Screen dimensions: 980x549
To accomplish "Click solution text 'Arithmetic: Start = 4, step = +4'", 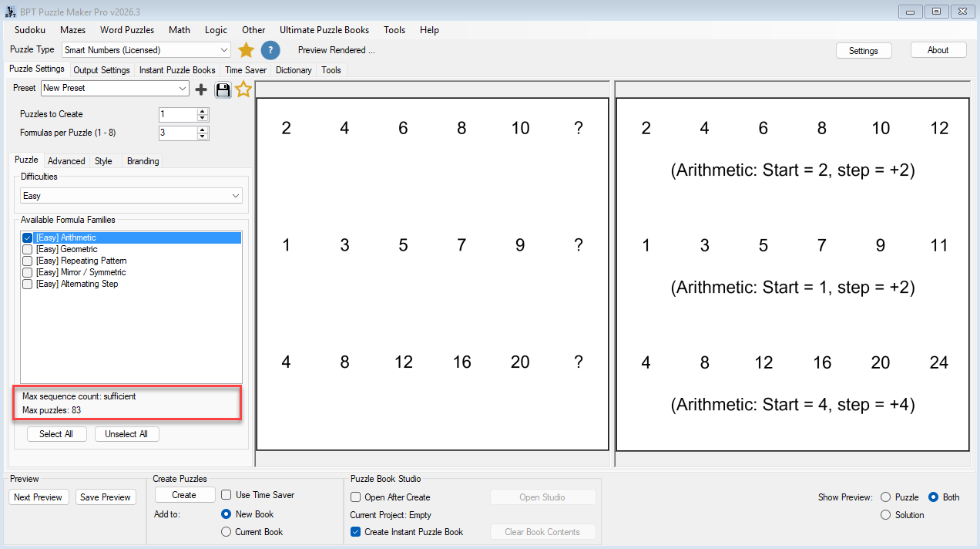I will tap(793, 404).
